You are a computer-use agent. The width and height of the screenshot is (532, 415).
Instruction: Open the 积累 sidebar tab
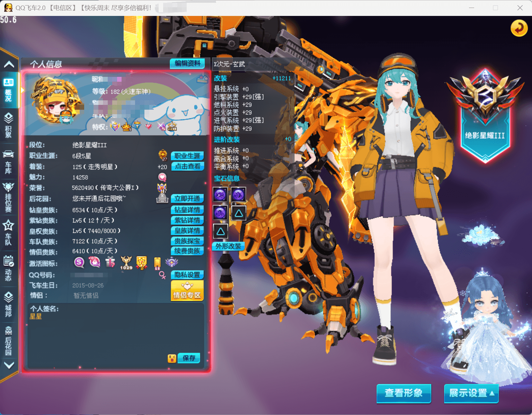(x=8, y=125)
